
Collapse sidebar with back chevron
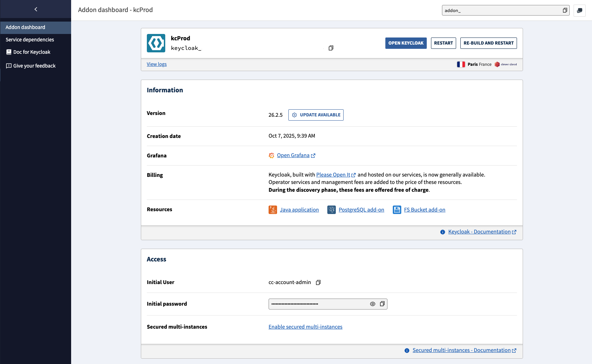[x=36, y=9]
